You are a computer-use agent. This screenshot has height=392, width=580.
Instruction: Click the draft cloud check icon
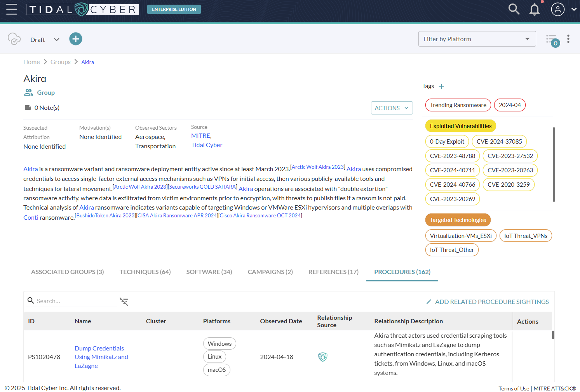pyautogui.click(x=14, y=39)
